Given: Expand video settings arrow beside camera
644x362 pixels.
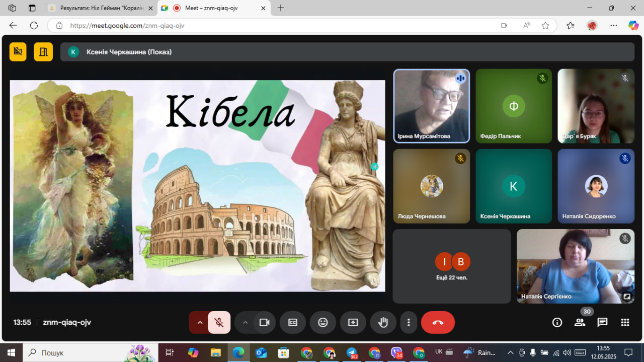Looking at the screenshot, I should [x=245, y=322].
